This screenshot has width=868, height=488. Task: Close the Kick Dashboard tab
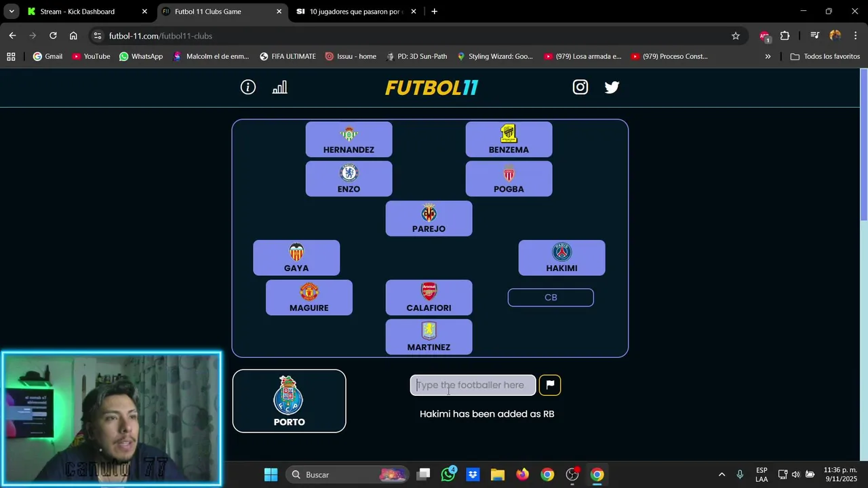pos(144,12)
